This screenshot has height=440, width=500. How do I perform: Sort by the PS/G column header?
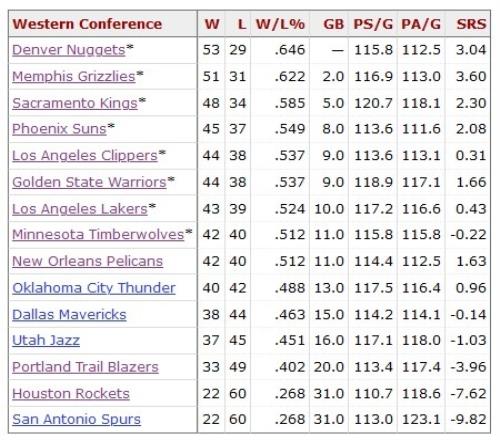point(373,24)
